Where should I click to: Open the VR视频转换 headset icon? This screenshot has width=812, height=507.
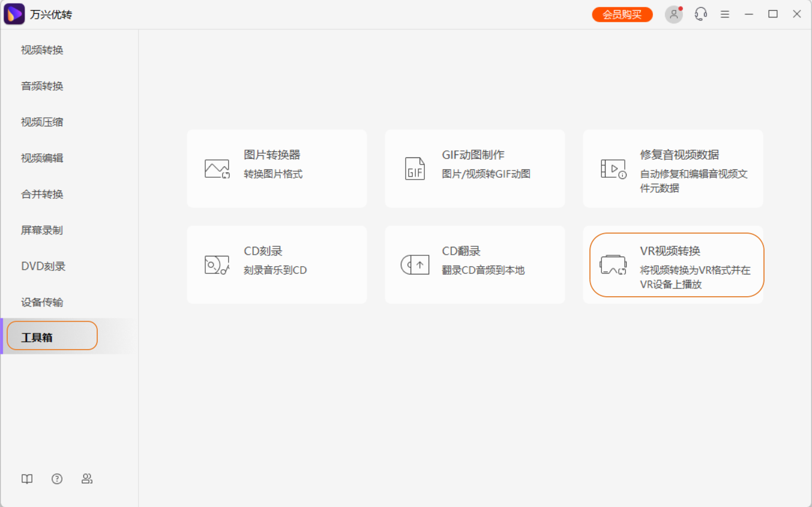613,264
